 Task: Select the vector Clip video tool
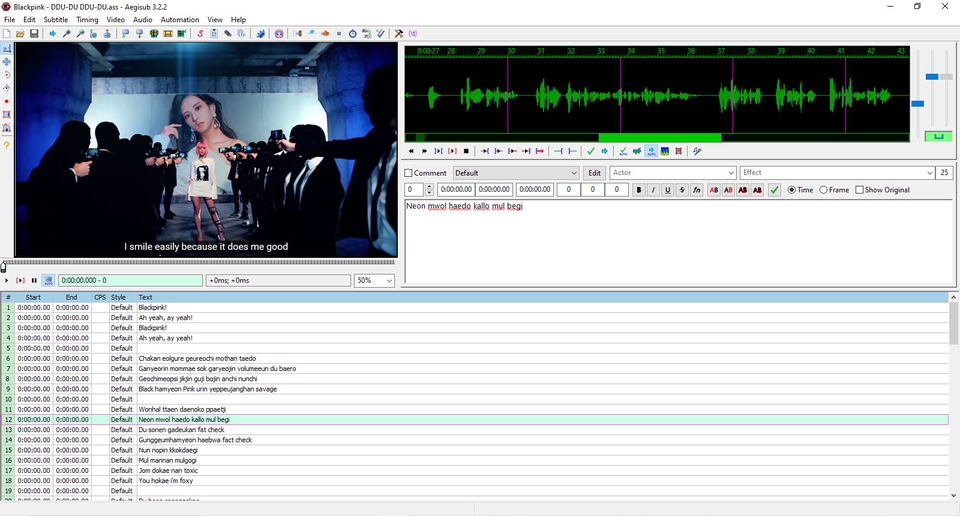click(x=7, y=128)
